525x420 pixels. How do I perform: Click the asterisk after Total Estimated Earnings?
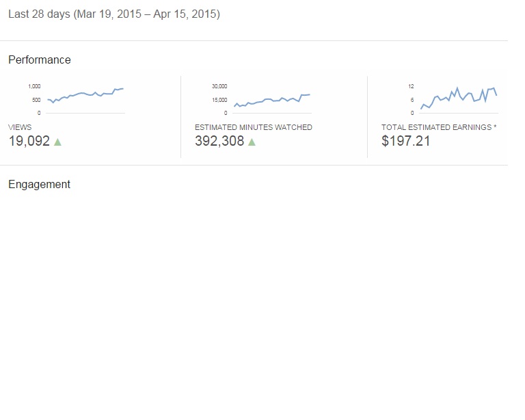pos(495,127)
